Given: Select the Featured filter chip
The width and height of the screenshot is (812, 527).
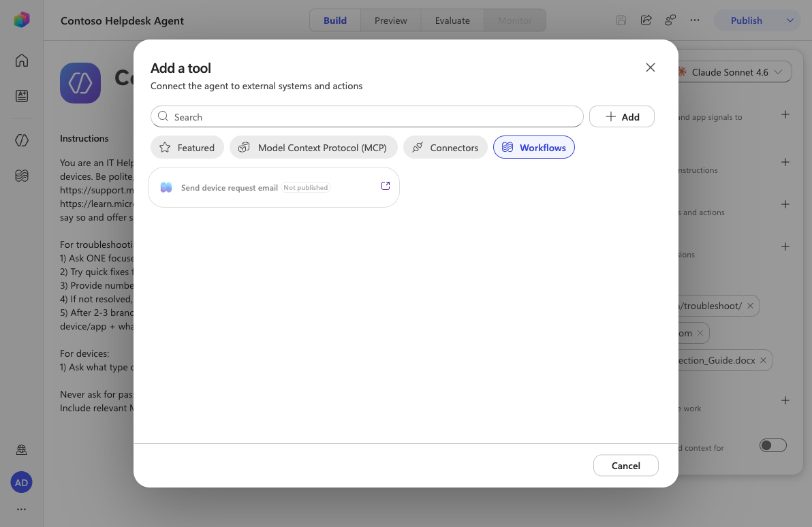Looking at the screenshot, I should point(187,148).
